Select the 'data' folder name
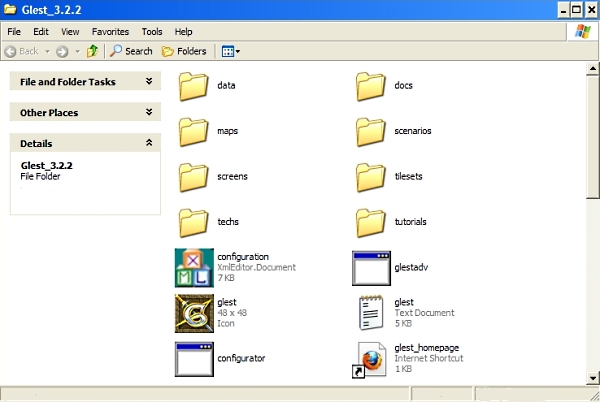 click(226, 85)
